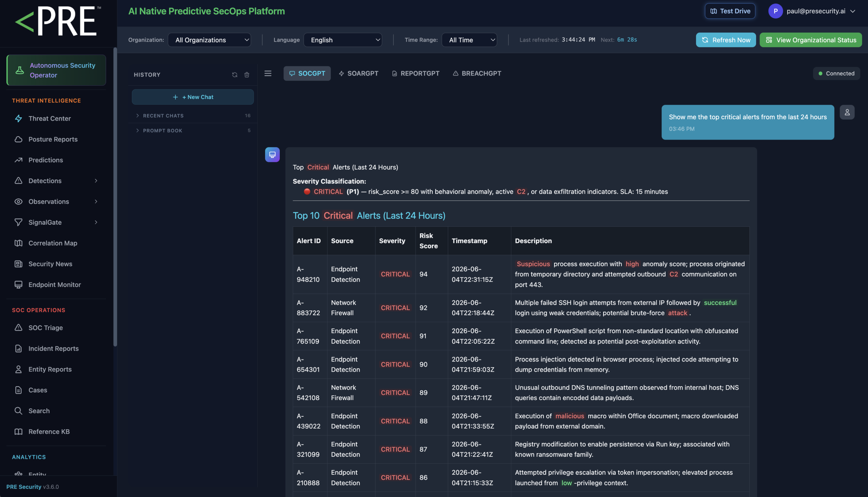Open Incident Reports document icon

click(18, 349)
